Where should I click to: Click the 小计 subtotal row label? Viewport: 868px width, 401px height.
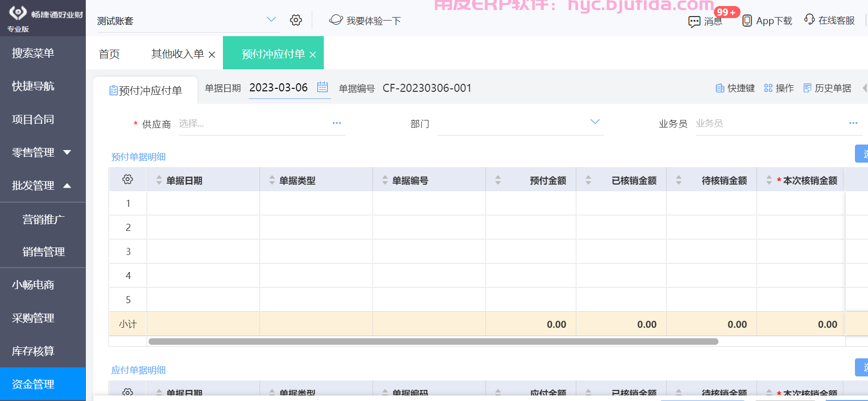[x=128, y=324]
